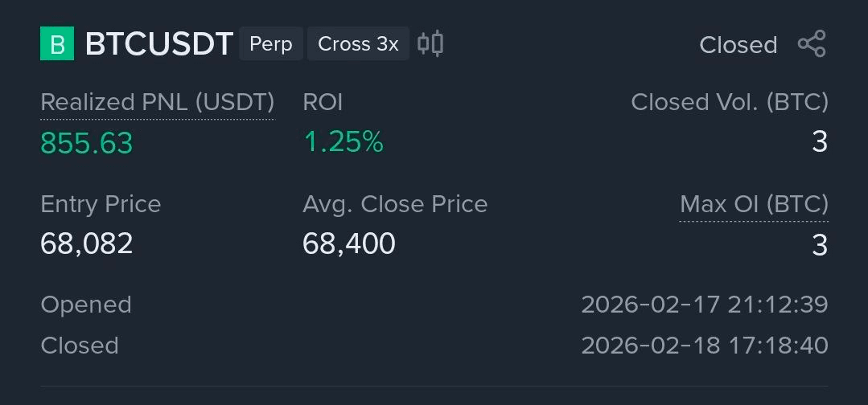Click the green B Bitget logo icon
868x405 pixels.
pos(57,44)
